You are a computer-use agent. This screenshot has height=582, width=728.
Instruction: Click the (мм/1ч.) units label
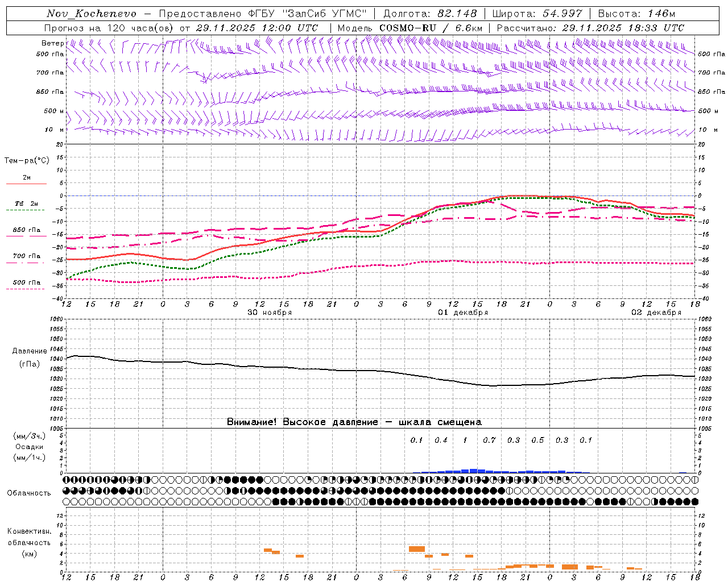coord(30,458)
